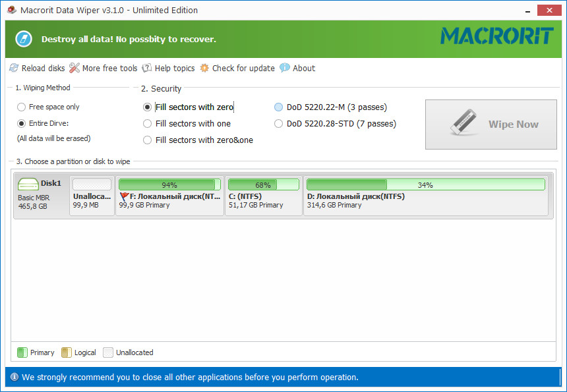567x392 pixels.
Task: Click the app icon in title bar
Action: (x=12, y=10)
